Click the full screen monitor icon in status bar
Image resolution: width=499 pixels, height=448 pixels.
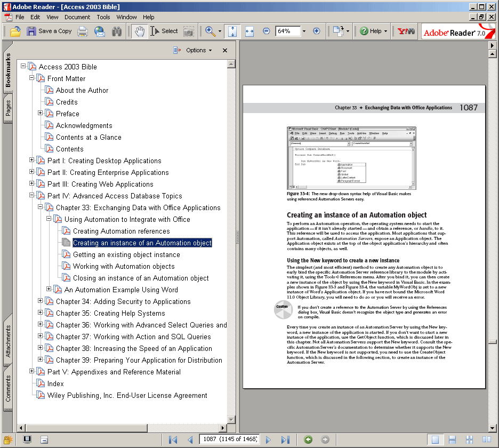point(27,439)
